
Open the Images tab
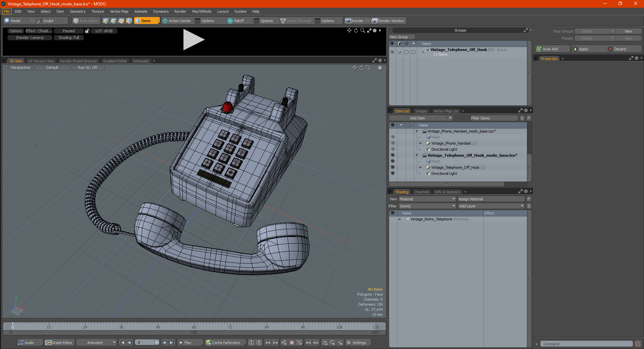pyautogui.click(x=421, y=111)
